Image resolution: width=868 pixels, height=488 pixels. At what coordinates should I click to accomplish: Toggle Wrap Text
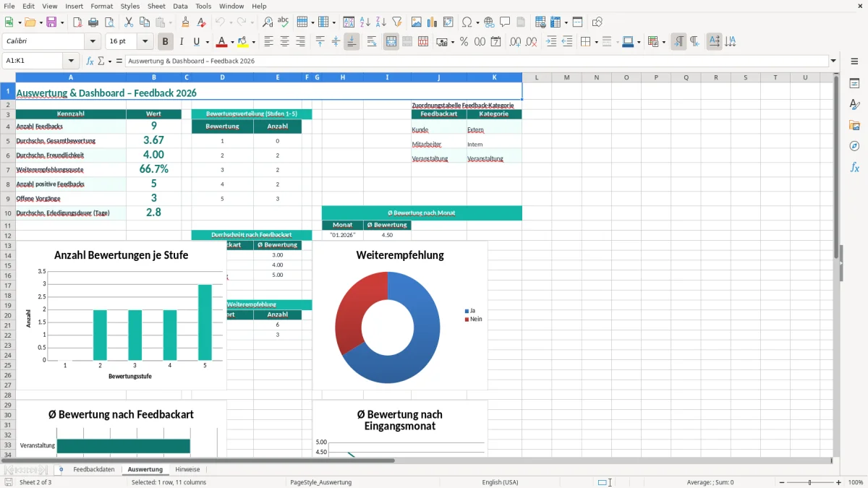point(372,42)
